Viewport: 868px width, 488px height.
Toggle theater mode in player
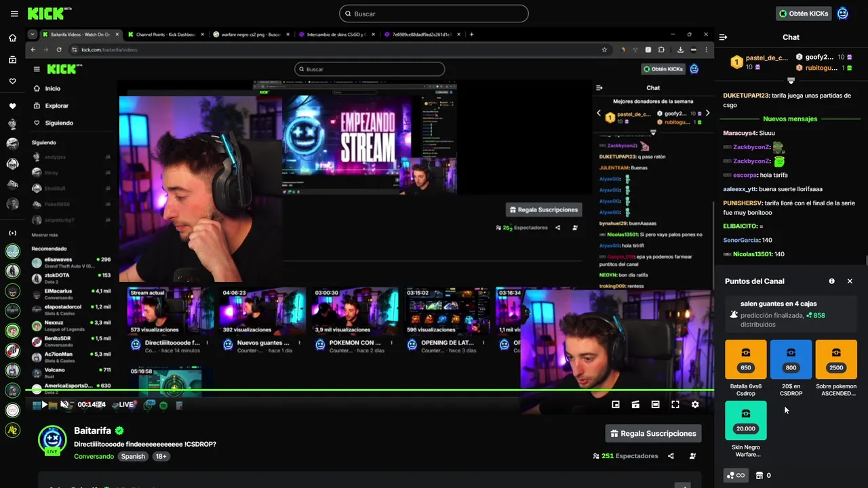[655, 405]
